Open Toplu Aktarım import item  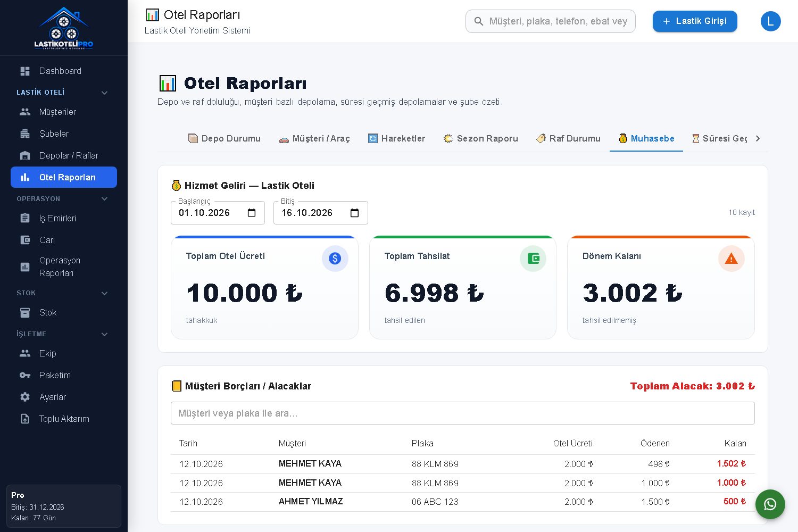click(x=64, y=419)
